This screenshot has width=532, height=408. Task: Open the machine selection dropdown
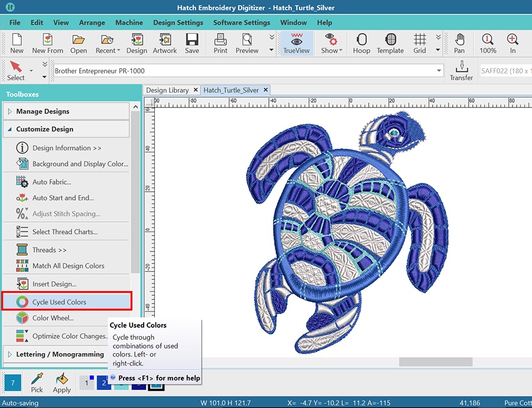439,71
